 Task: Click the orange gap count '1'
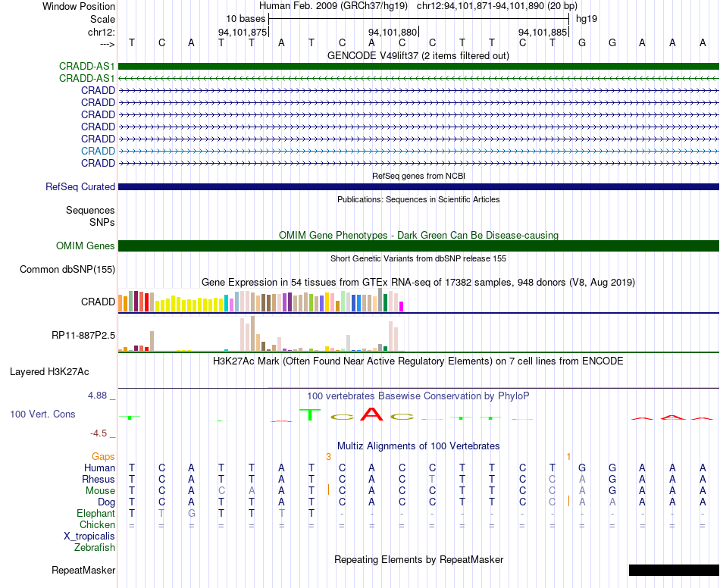click(568, 456)
